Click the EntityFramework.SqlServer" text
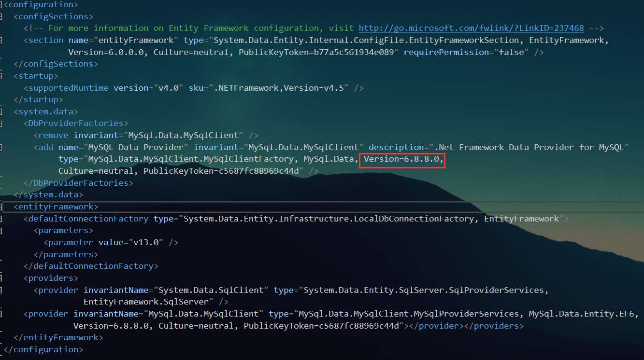 [148, 302]
